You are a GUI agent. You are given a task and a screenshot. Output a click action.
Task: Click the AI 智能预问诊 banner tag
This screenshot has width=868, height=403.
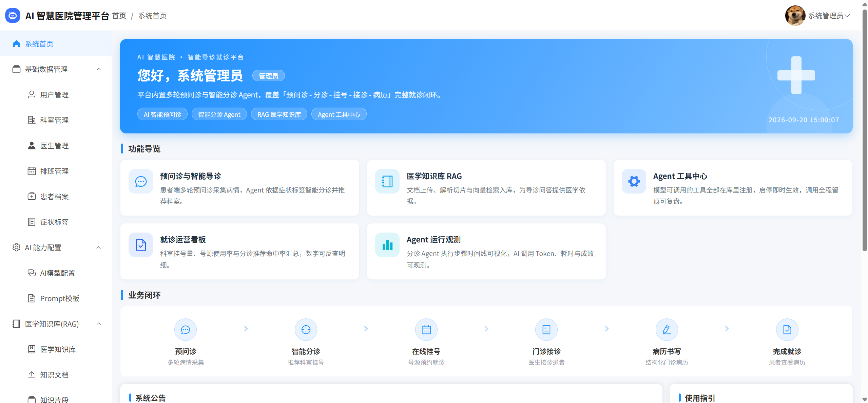coord(162,114)
